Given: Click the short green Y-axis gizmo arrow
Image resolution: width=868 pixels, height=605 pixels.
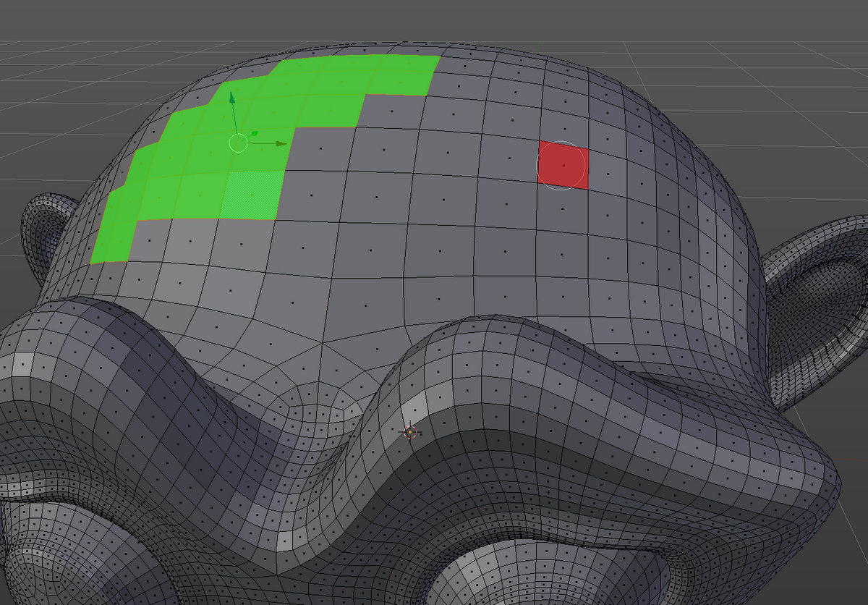Looking at the screenshot, I should coord(254,135).
